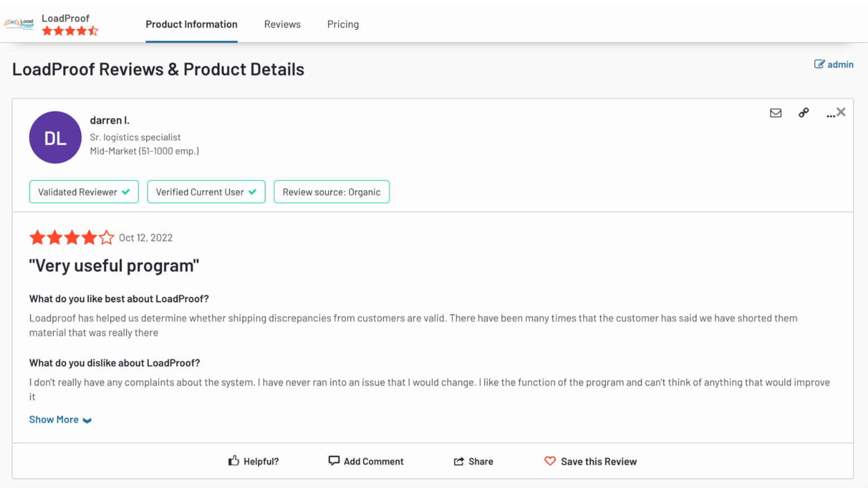Click Save this Review heart button

pyautogui.click(x=591, y=461)
